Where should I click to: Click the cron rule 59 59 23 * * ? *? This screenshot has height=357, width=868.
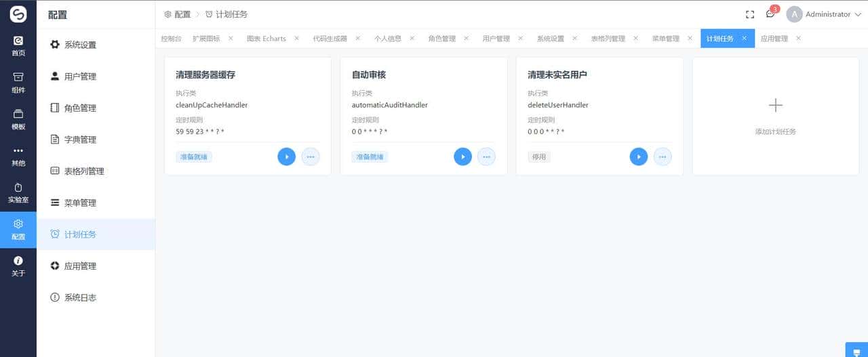point(200,131)
